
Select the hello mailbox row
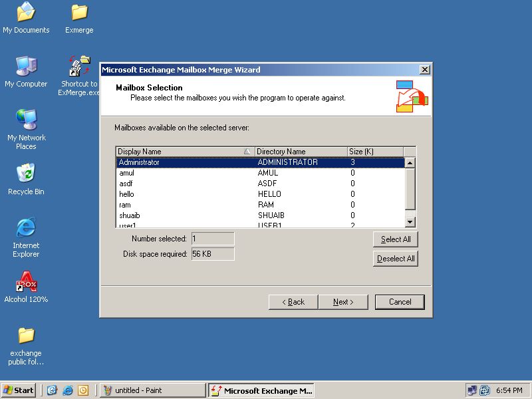[260, 194]
